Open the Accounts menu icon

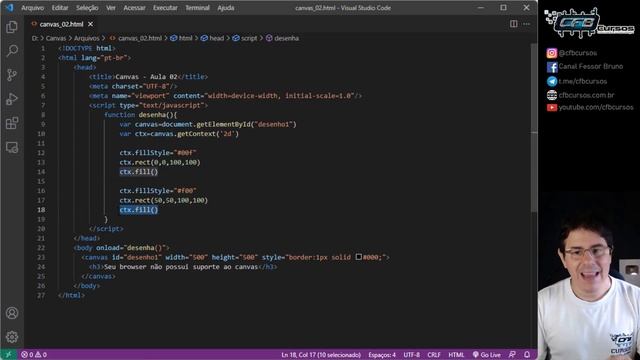(12, 313)
